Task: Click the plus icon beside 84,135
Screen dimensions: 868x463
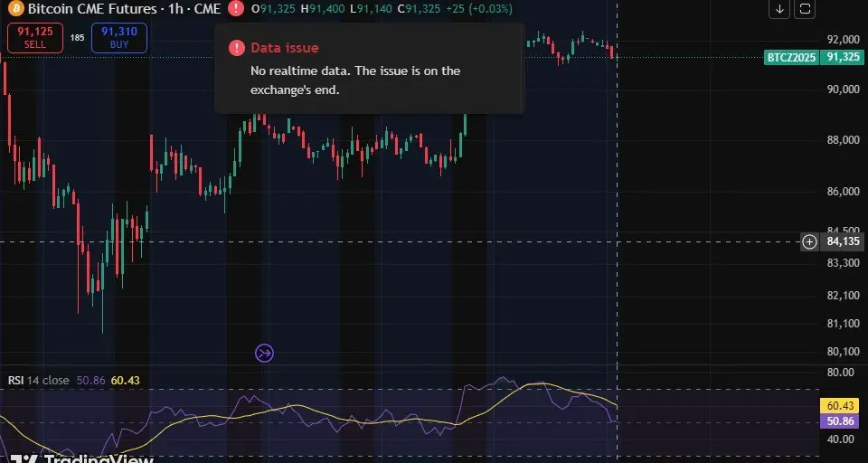Action: pyautogui.click(x=809, y=242)
